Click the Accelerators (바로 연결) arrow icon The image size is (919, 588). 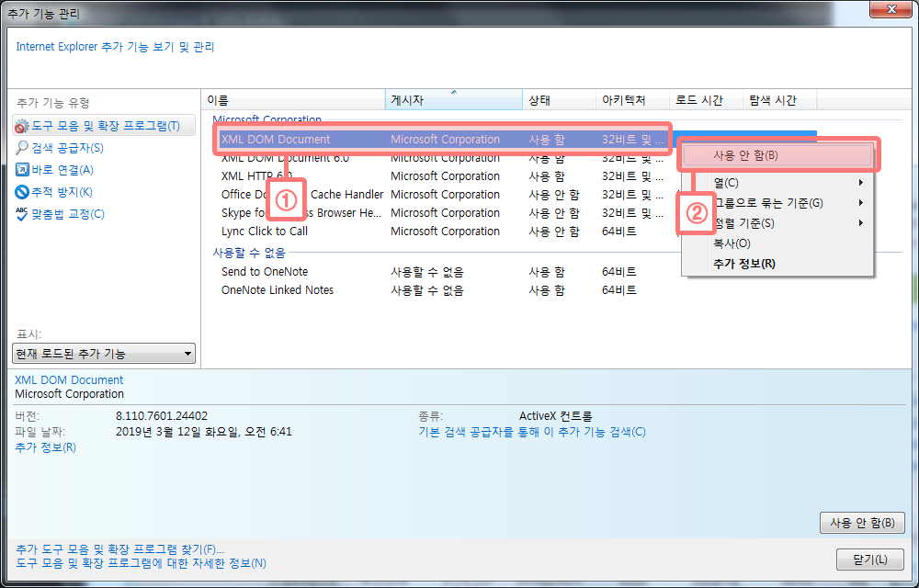click(x=22, y=170)
